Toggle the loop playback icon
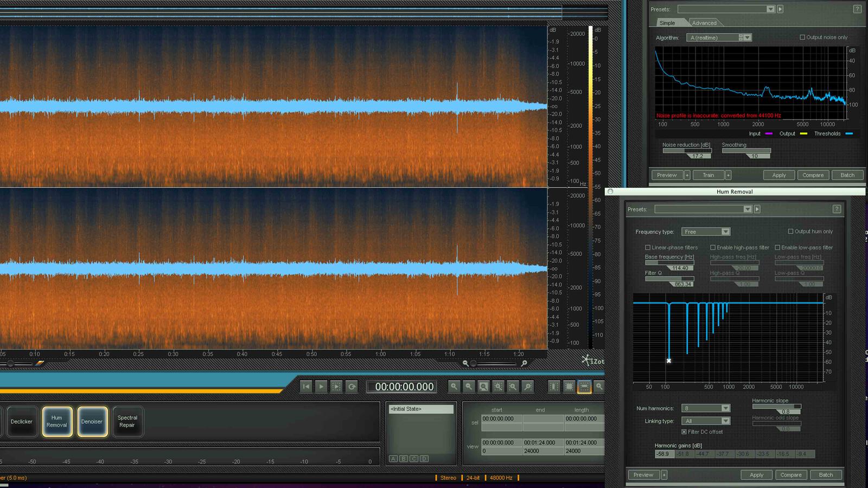The image size is (868, 488). pyautogui.click(x=352, y=387)
